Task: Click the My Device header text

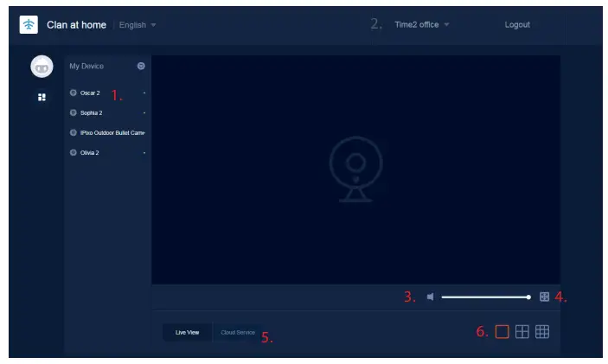Action: [x=86, y=66]
